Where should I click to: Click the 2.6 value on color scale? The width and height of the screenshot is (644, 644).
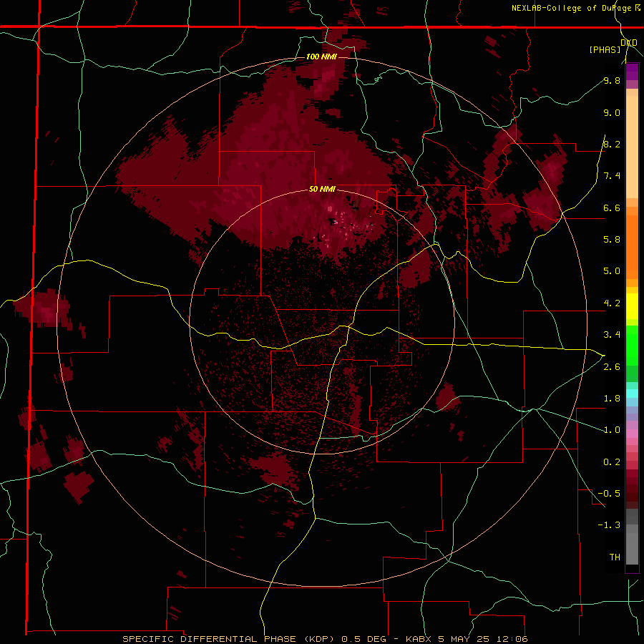click(612, 366)
